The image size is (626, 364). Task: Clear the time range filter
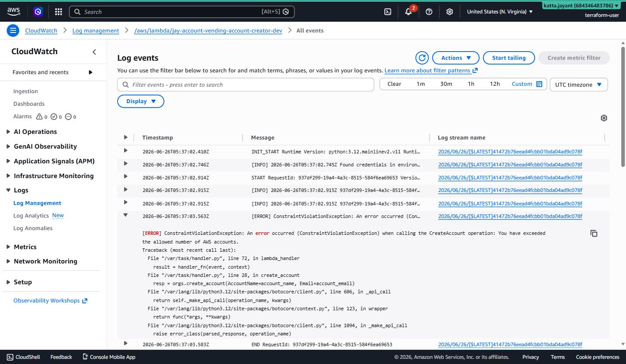click(394, 84)
